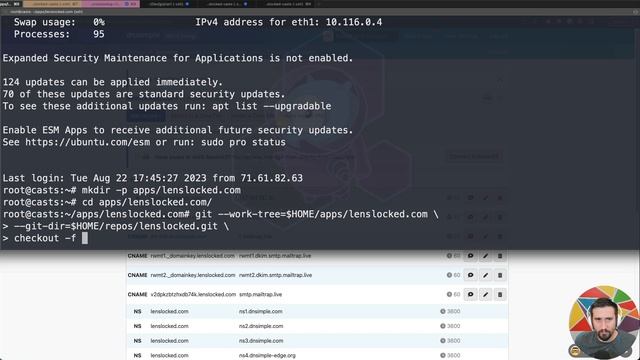640x360 pixels.
Task: Click CNAME label on v2dpkzbtzhxdb74k row
Action: (x=137, y=294)
